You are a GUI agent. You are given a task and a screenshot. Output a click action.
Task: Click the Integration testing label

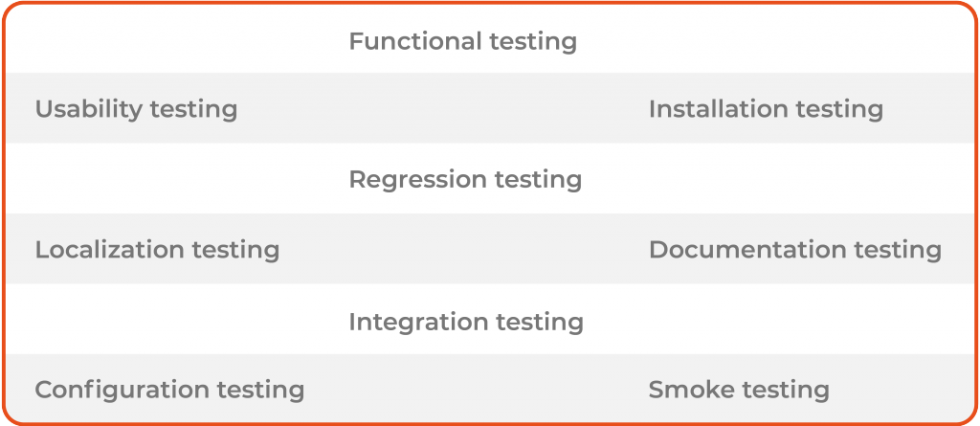[466, 322]
